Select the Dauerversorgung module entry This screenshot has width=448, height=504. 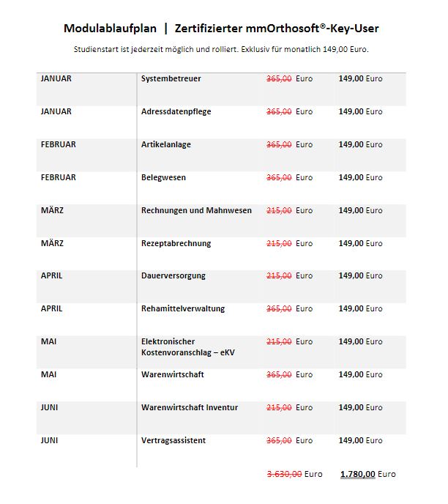173,275
